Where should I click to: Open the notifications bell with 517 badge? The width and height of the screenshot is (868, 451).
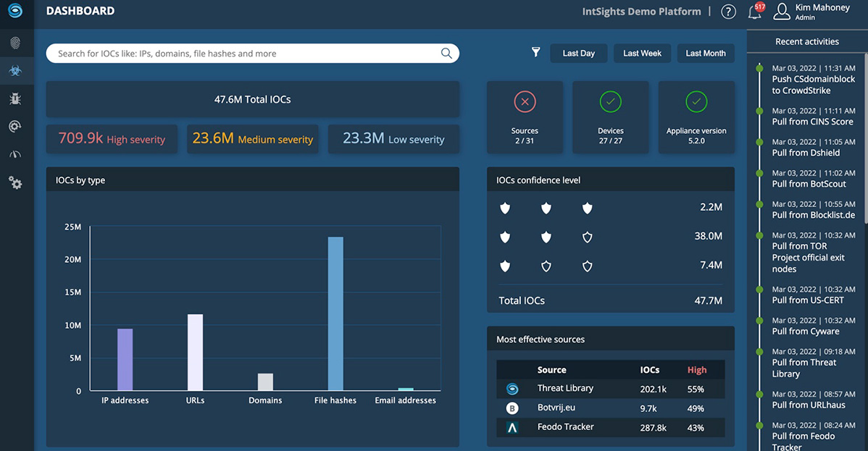[756, 11]
